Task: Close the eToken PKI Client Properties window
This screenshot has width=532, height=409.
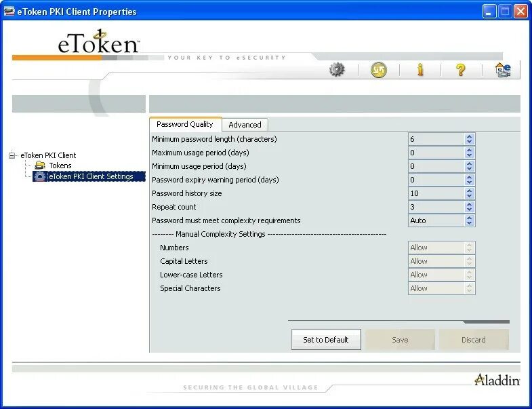Action: (520, 12)
